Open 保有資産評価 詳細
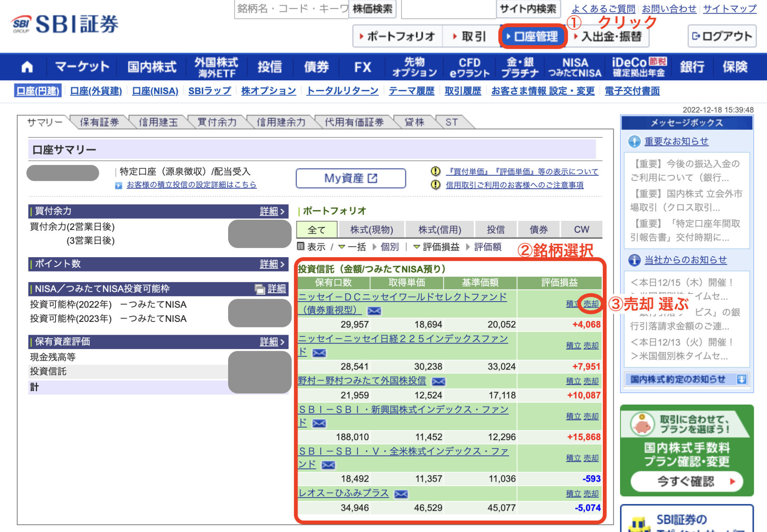 coord(272,342)
